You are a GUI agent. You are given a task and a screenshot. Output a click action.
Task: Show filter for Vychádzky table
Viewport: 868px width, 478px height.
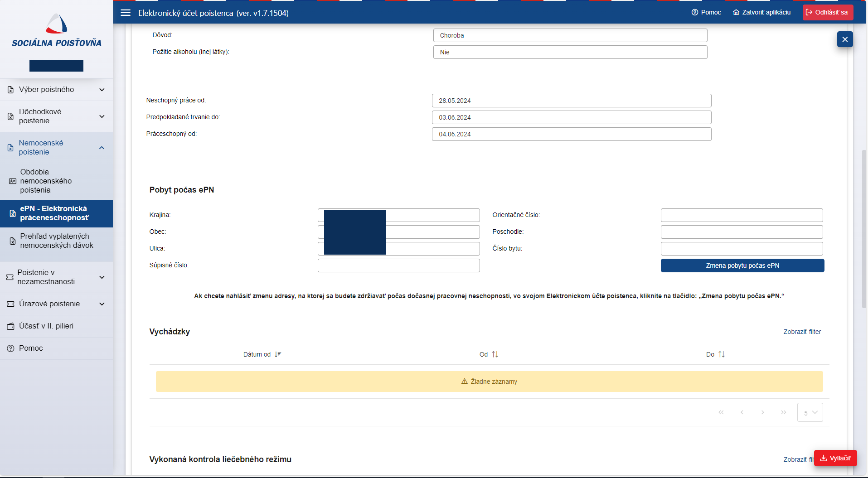(x=802, y=332)
